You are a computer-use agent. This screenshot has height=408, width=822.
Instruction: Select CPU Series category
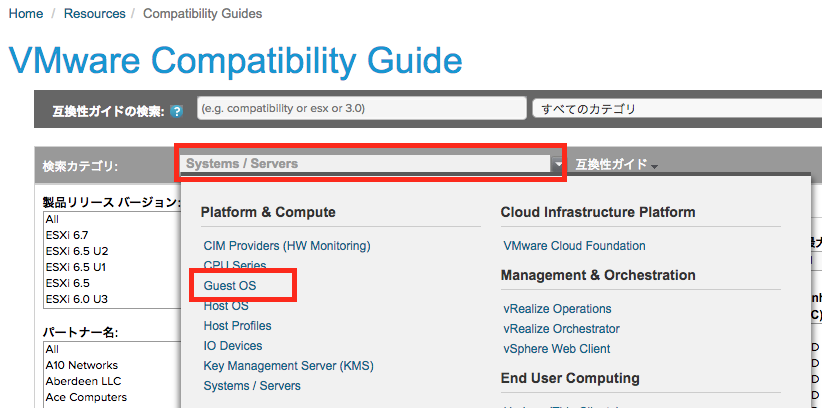pyautogui.click(x=235, y=265)
